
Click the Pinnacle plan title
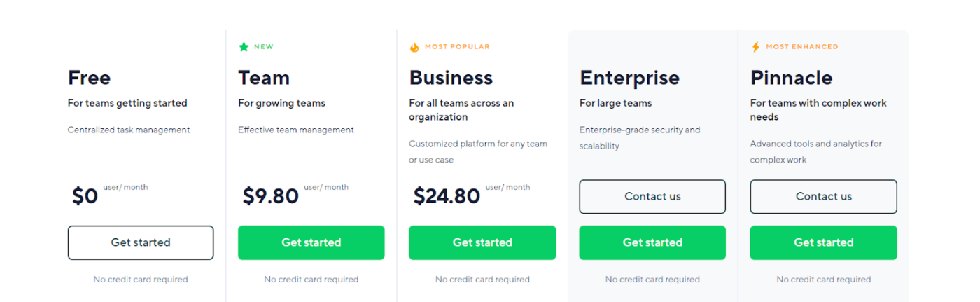point(792,77)
